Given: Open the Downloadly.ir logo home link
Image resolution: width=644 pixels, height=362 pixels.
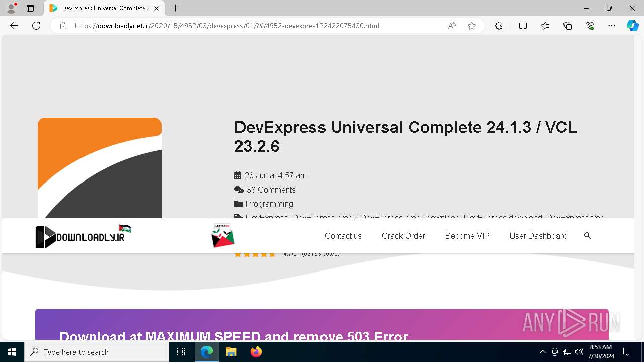Looking at the screenshot, I should 83,236.
